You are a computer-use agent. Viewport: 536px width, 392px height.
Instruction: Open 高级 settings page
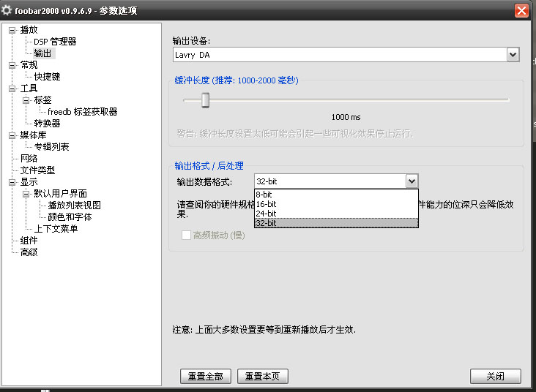29,252
